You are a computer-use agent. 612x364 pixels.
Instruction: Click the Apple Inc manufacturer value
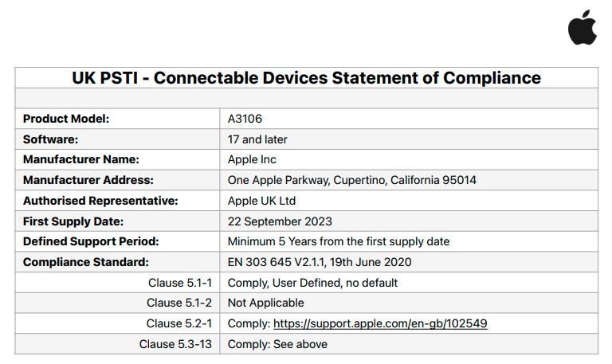pyautogui.click(x=253, y=159)
